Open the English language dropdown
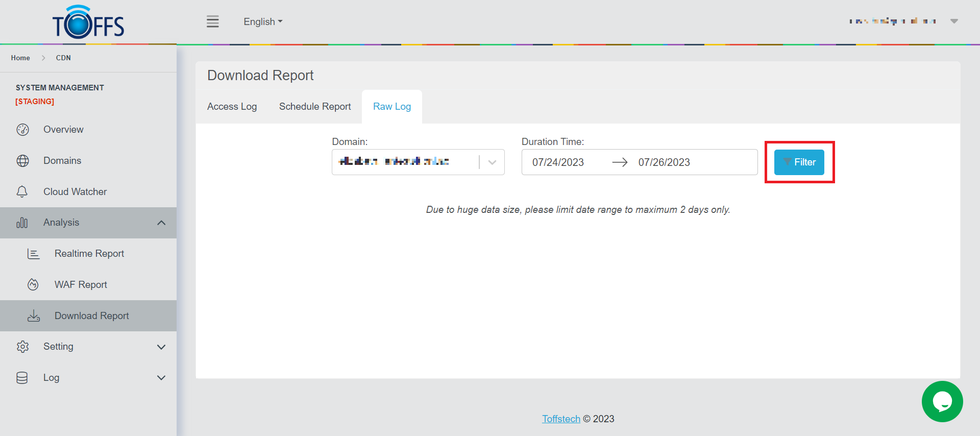 point(263,21)
